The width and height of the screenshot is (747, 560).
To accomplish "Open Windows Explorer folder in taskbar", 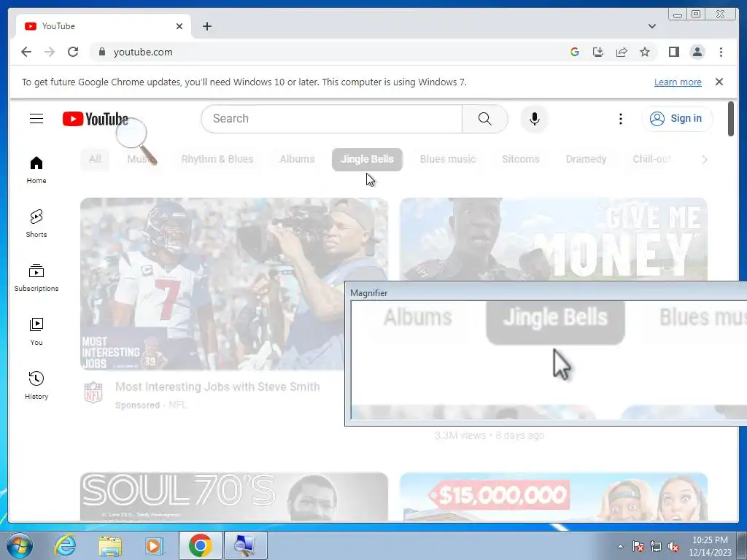I will pyautogui.click(x=110, y=545).
